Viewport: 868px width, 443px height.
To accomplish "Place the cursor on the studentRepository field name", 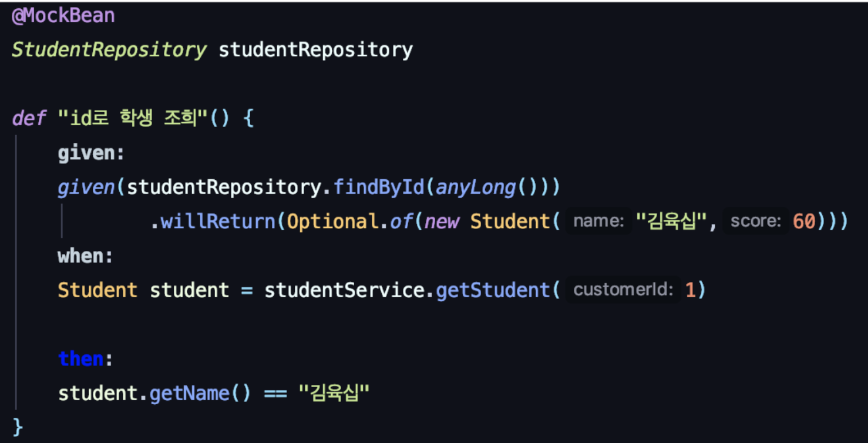I will (x=316, y=50).
